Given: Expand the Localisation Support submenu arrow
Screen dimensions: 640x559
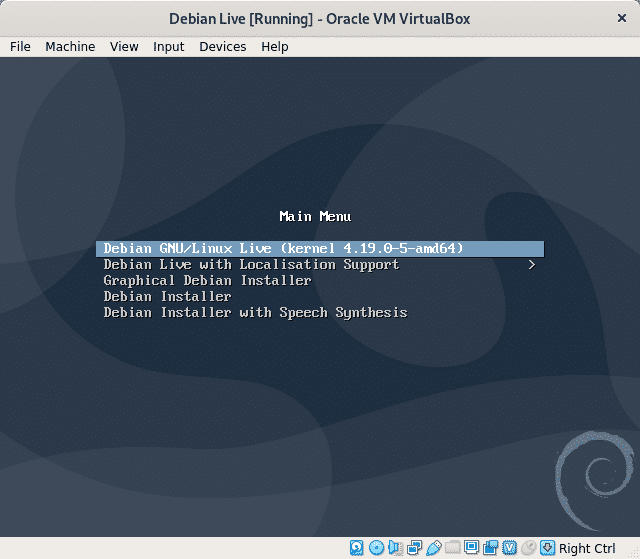Looking at the screenshot, I should pyautogui.click(x=531, y=265).
